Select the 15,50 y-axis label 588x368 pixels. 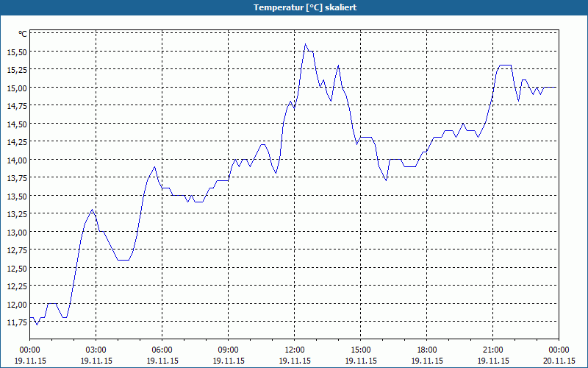pos(17,52)
